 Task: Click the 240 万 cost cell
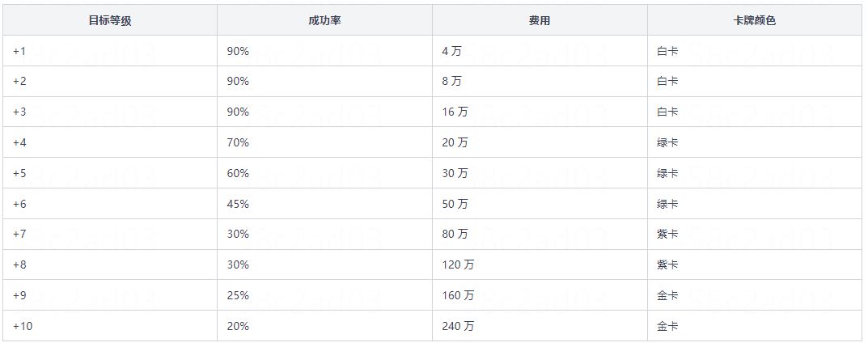458,326
